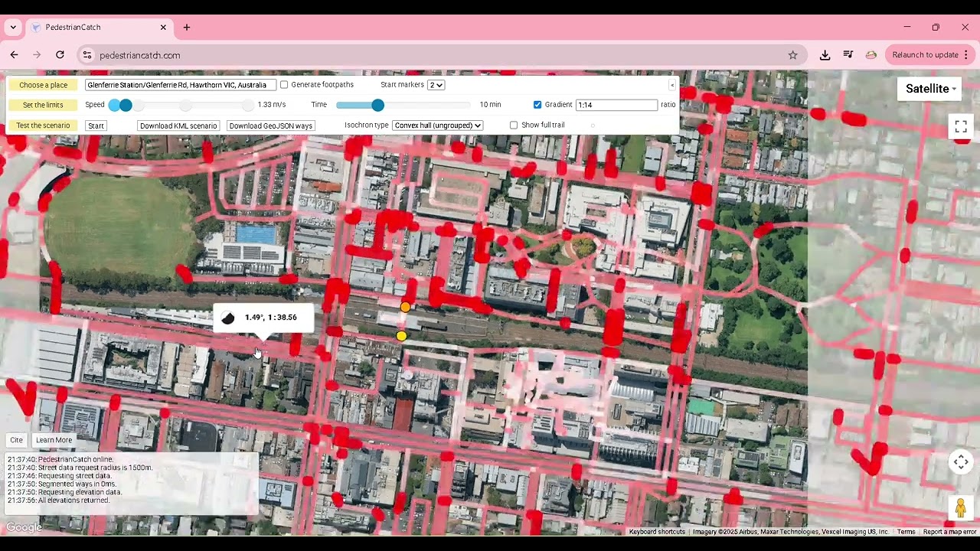980x551 pixels.
Task: Close the PedestrianCatch tab
Action: (163, 28)
